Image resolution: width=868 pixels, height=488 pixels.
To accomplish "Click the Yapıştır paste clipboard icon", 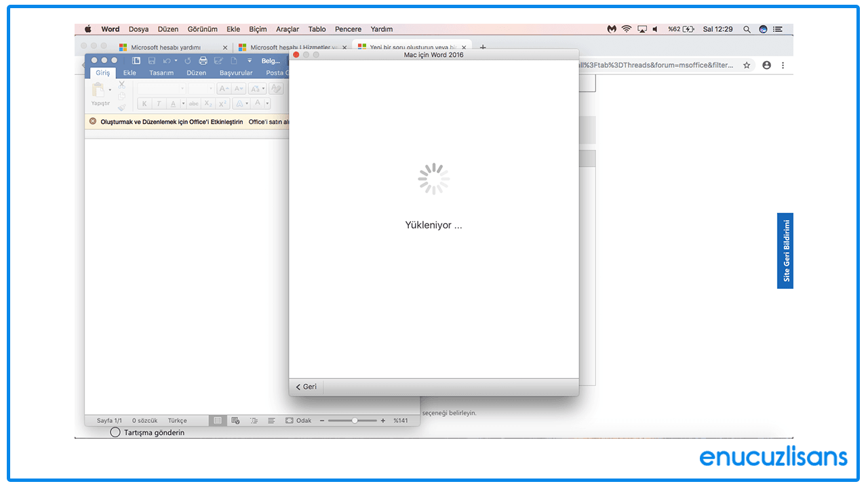I will [98, 89].
